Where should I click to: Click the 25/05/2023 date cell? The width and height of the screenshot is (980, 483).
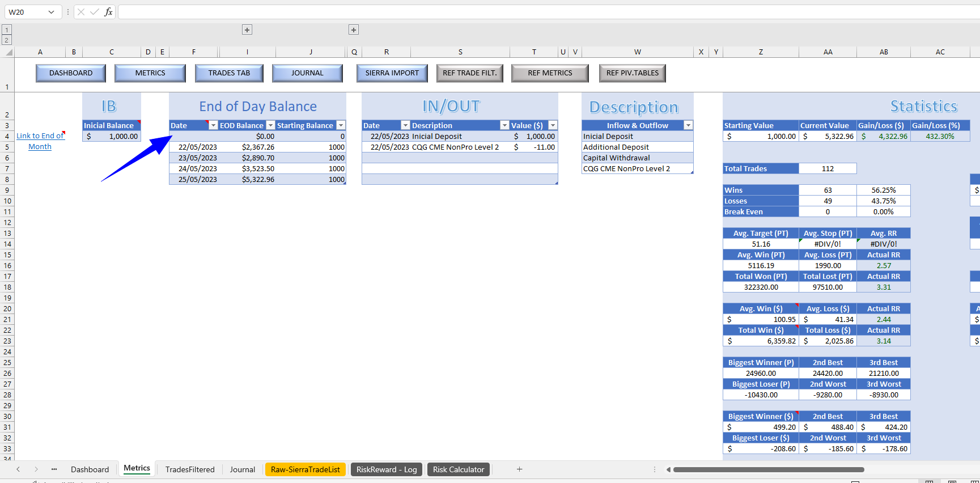click(x=194, y=179)
